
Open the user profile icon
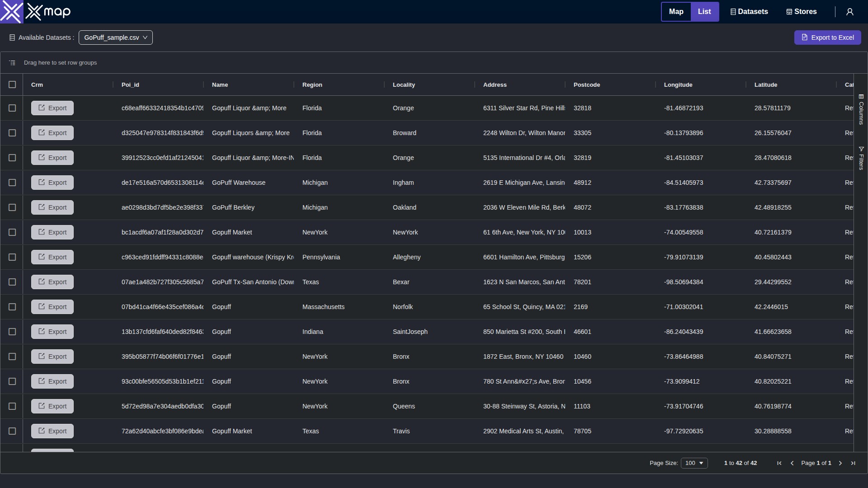[x=849, y=12]
